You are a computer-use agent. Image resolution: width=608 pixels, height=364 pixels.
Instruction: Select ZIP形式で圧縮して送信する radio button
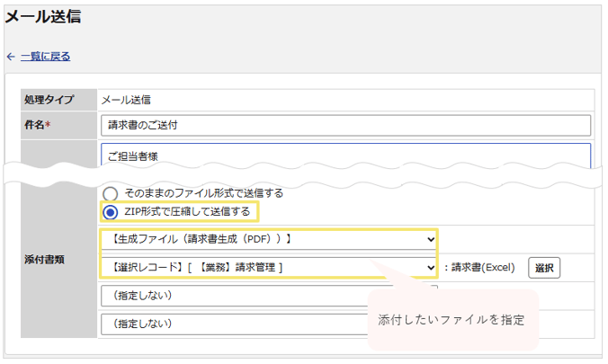click(110, 212)
